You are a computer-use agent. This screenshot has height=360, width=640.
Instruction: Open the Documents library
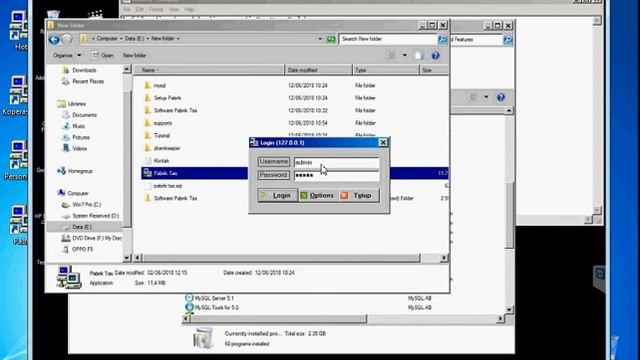[x=84, y=115]
